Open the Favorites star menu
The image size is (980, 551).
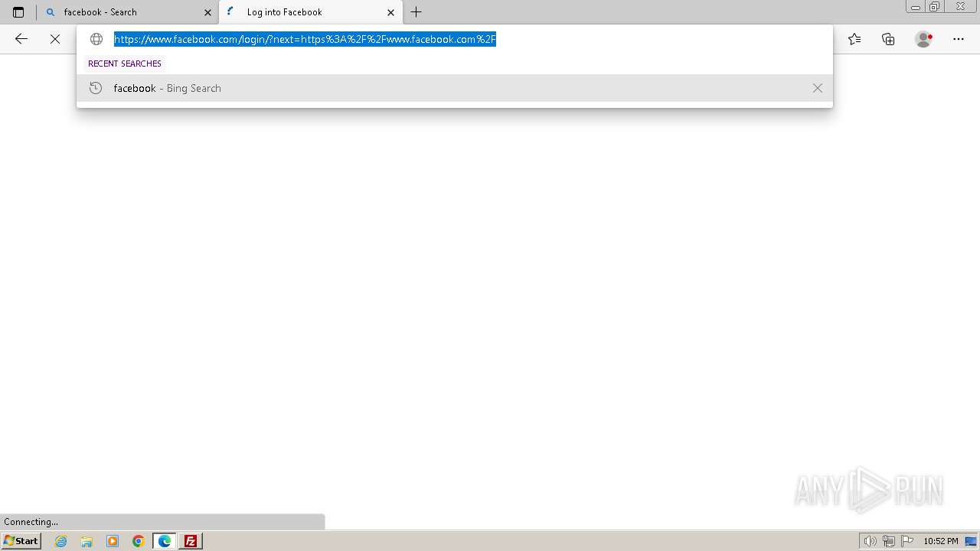854,39
